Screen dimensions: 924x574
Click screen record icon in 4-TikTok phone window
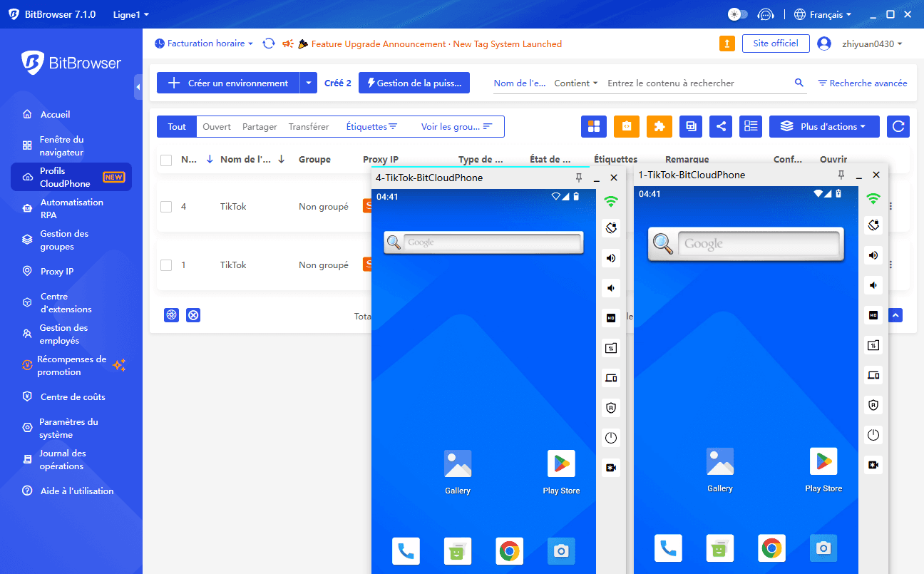[611, 468]
